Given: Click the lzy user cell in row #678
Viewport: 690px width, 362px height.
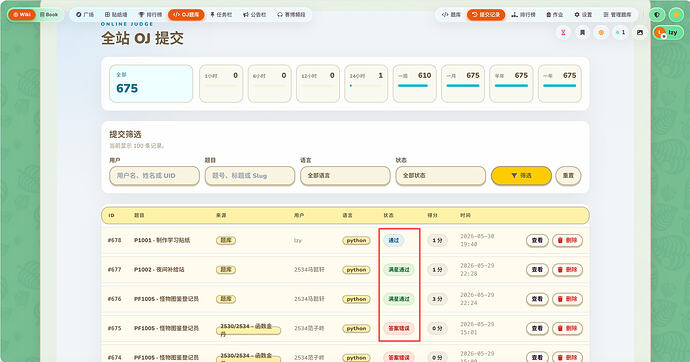Looking at the screenshot, I should coord(298,241).
